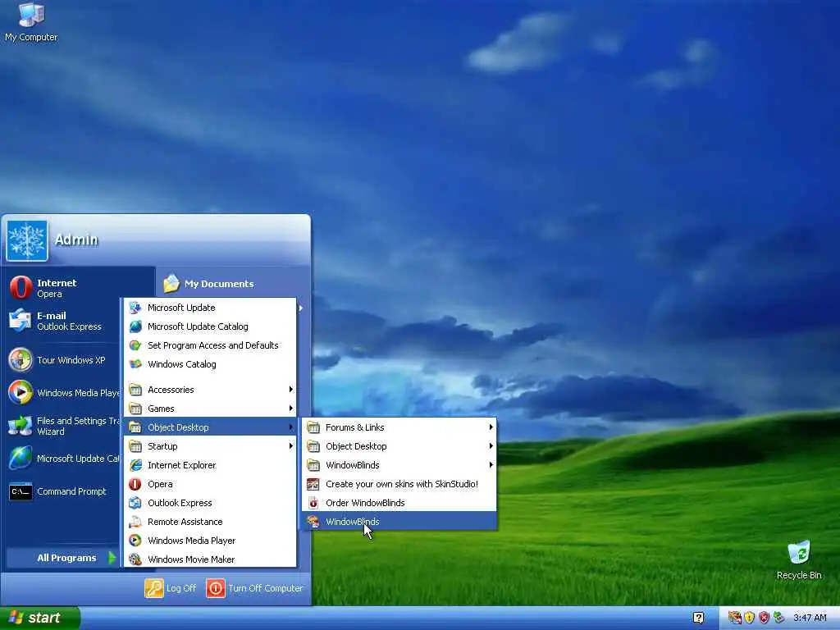Open Outlook Express in programs list

point(210,503)
